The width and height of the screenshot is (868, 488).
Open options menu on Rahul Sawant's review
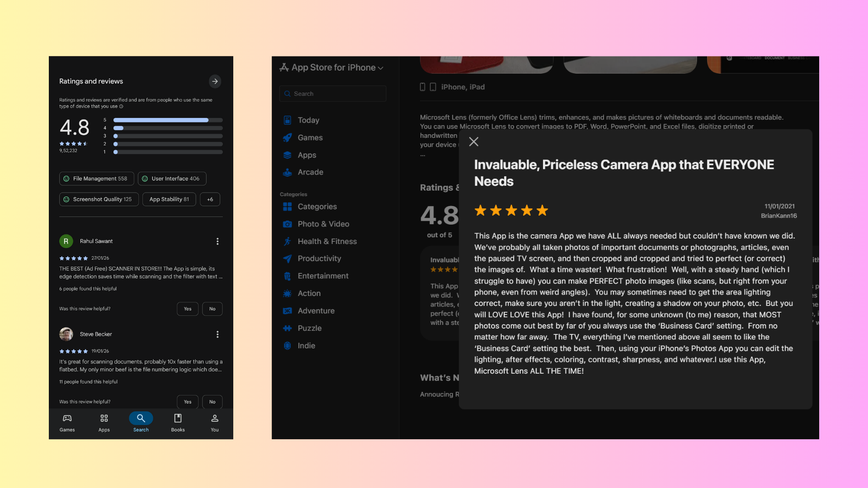(x=217, y=241)
